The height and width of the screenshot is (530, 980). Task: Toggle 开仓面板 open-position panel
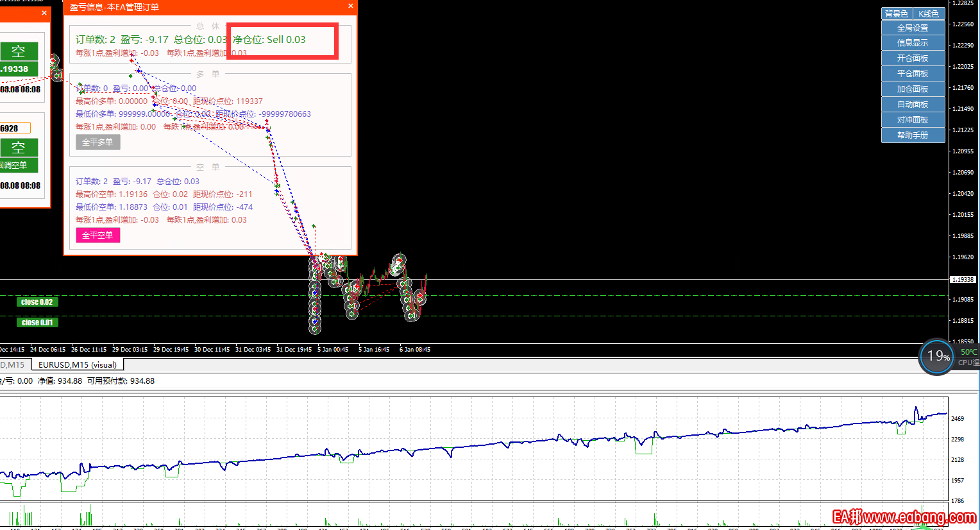[913, 58]
